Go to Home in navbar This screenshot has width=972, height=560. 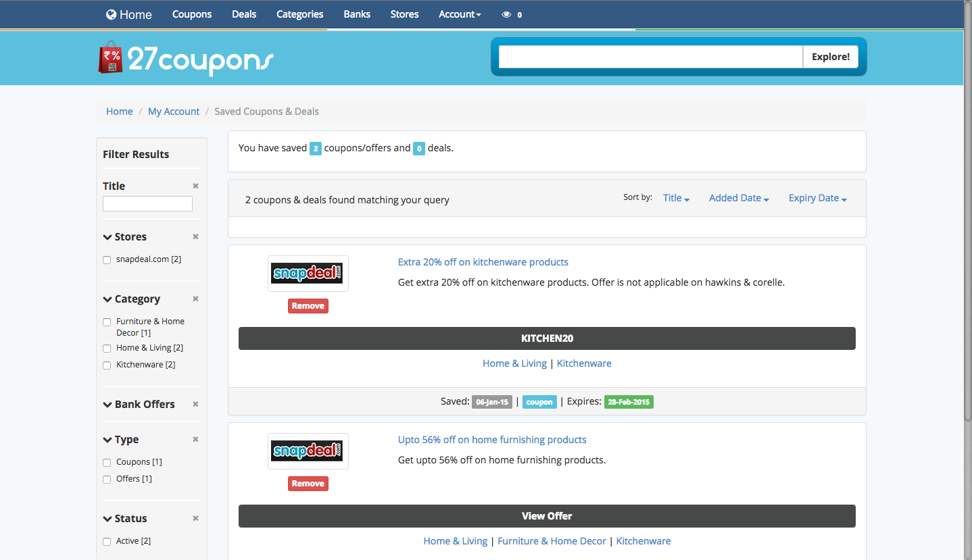[x=129, y=14]
